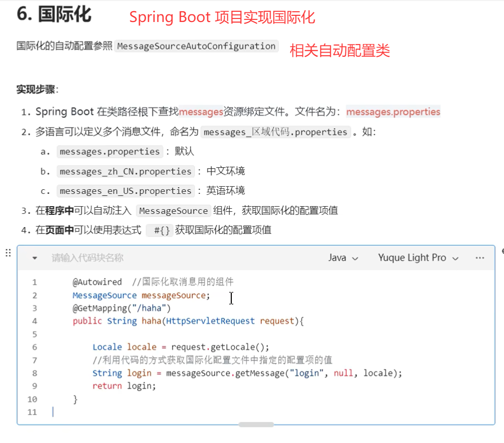The width and height of the screenshot is (504, 443).
Task: Click messageSource.getMessage on code line 8
Action: click(x=225, y=373)
